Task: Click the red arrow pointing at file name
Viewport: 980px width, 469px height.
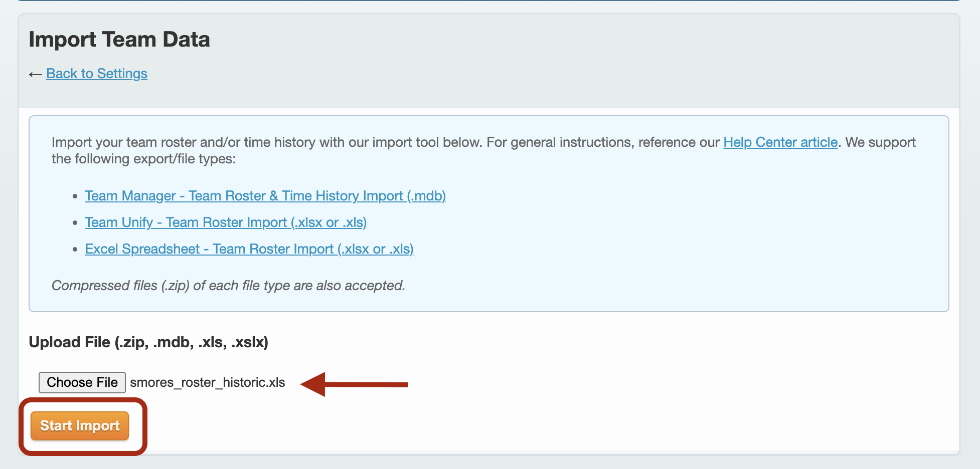Action: pos(354,384)
